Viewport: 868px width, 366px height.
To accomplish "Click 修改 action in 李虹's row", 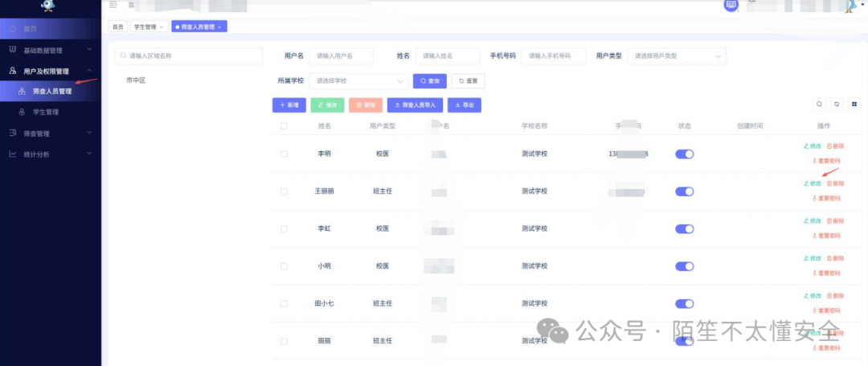I will pyautogui.click(x=812, y=221).
